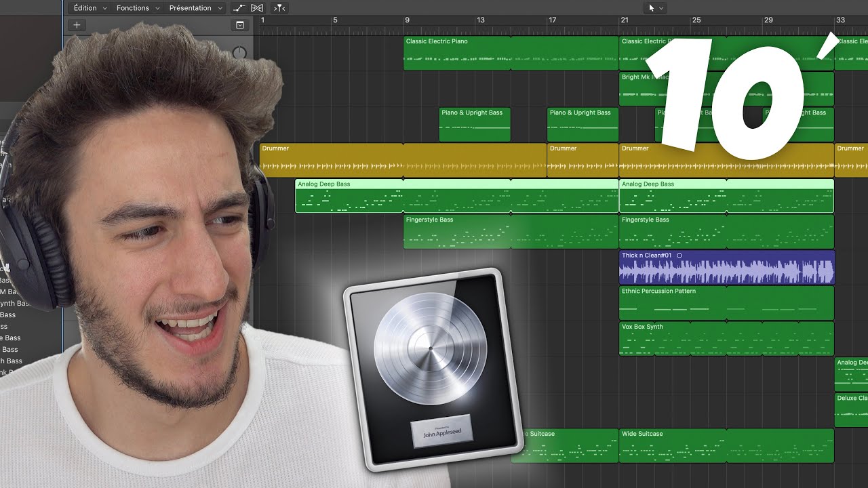
Task: Select the Bright Mk region
Action: (726, 89)
